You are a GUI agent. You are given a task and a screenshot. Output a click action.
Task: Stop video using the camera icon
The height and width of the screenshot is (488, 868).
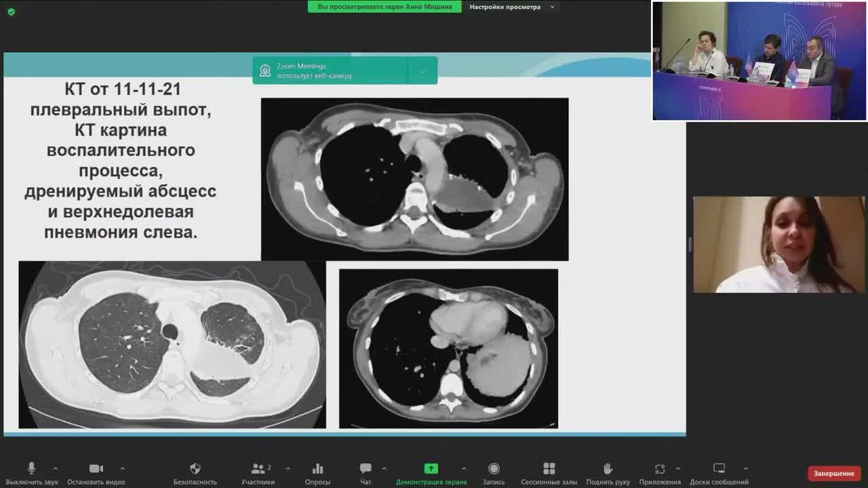[96, 469]
